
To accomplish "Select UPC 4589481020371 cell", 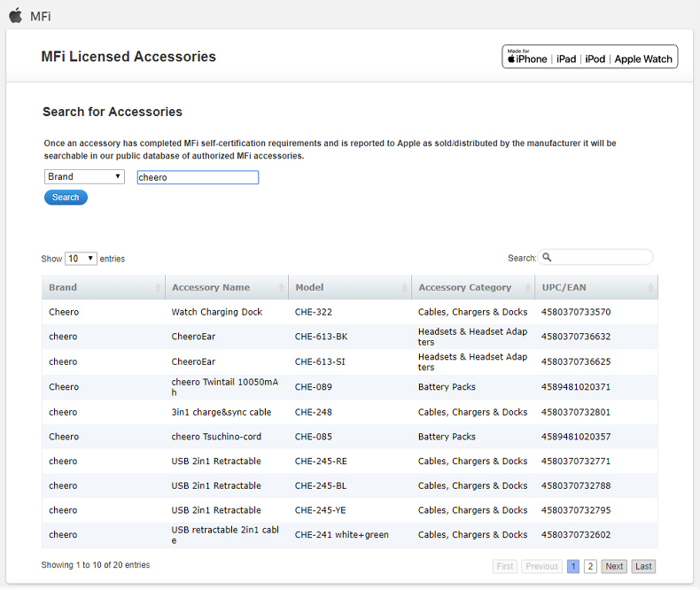I will [576, 387].
